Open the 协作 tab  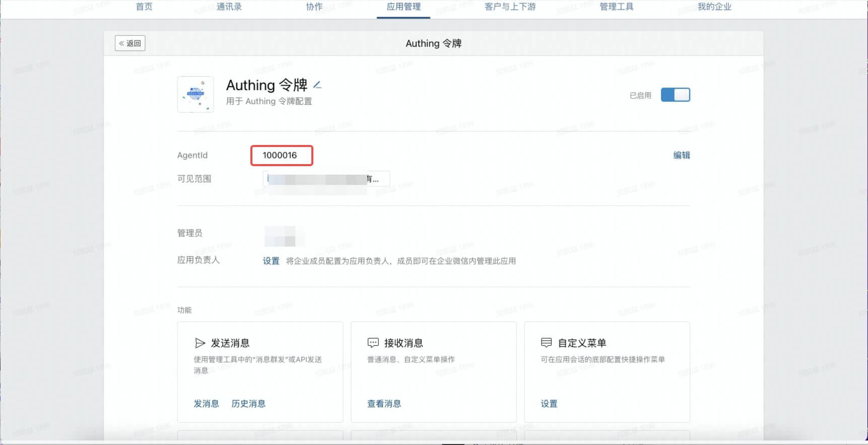[314, 7]
